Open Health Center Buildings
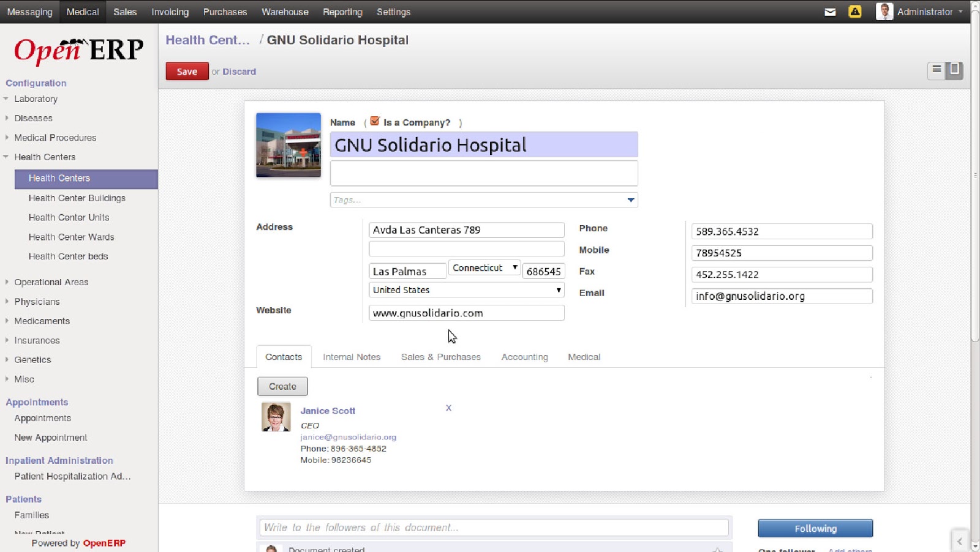The height and width of the screenshot is (552, 980). pos(77,198)
